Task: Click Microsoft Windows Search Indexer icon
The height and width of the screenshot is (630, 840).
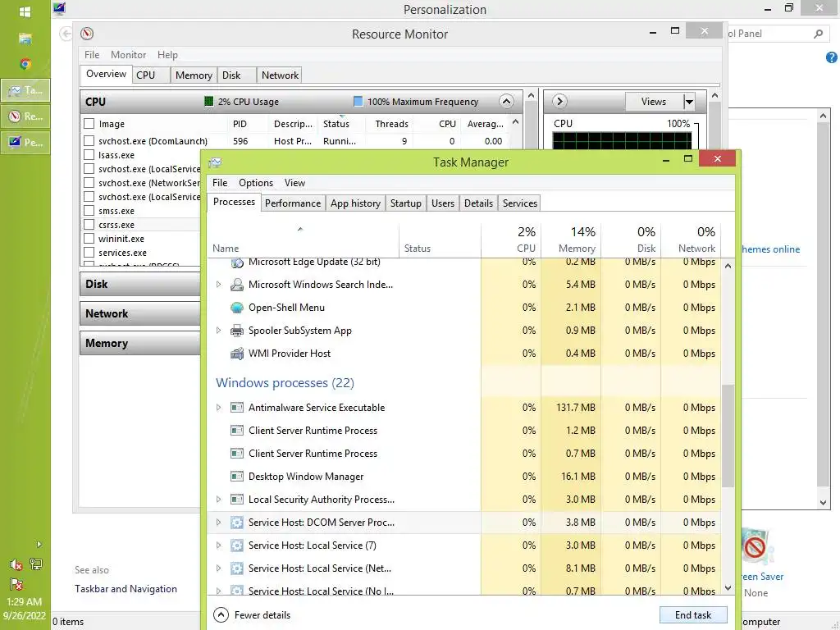Action: tap(237, 285)
